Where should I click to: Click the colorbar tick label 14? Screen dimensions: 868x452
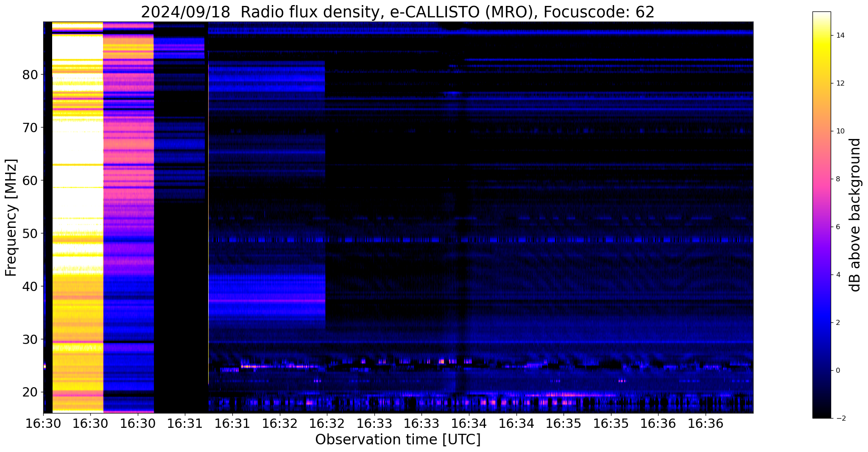coord(840,36)
